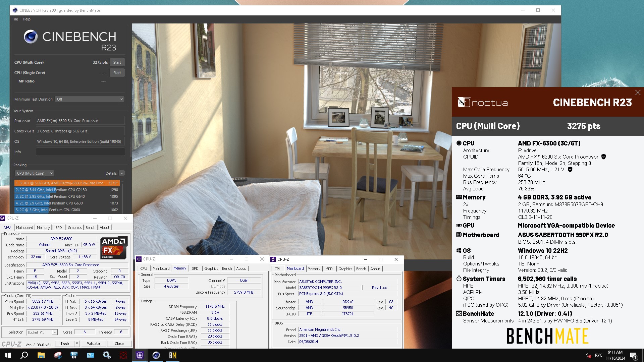
Task: Click the Cinebench logo in title bar
Action: [15, 10]
